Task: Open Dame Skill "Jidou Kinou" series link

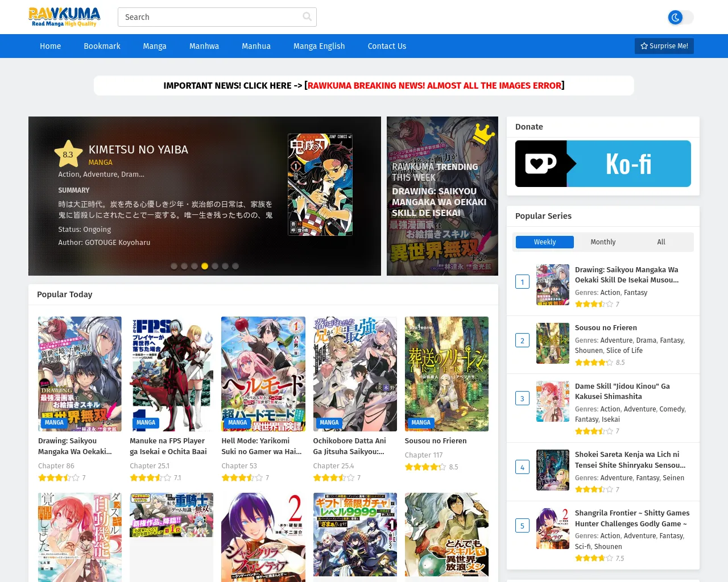Action: pyautogui.click(x=622, y=391)
